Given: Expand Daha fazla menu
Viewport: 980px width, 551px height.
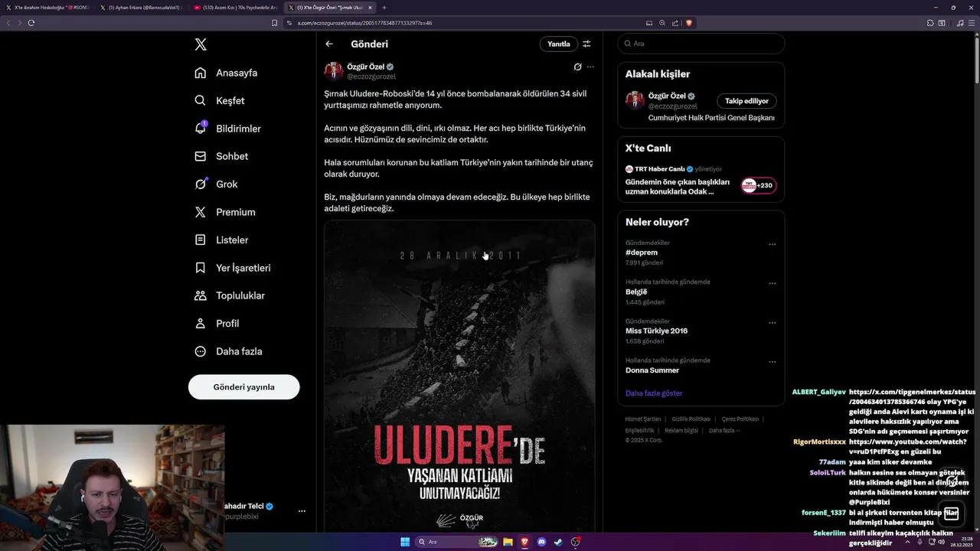Looking at the screenshot, I should pyautogui.click(x=228, y=351).
